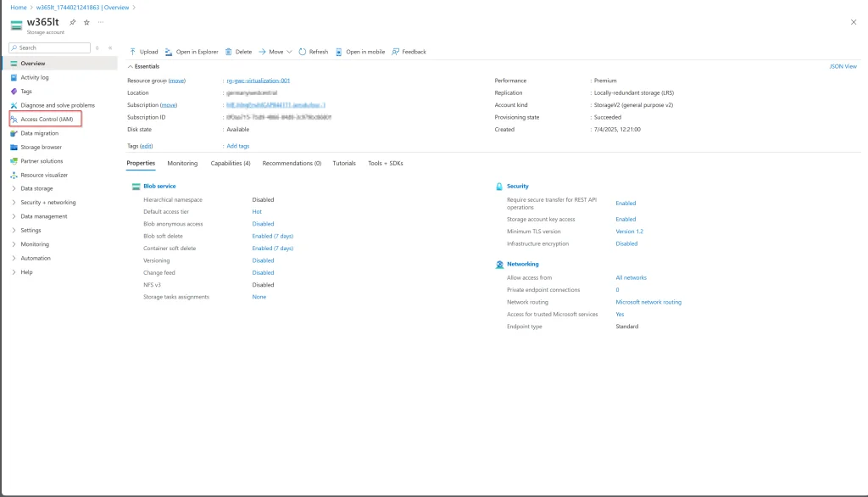
Task: Pin the w365lt storage account to dashboard
Action: pos(73,22)
